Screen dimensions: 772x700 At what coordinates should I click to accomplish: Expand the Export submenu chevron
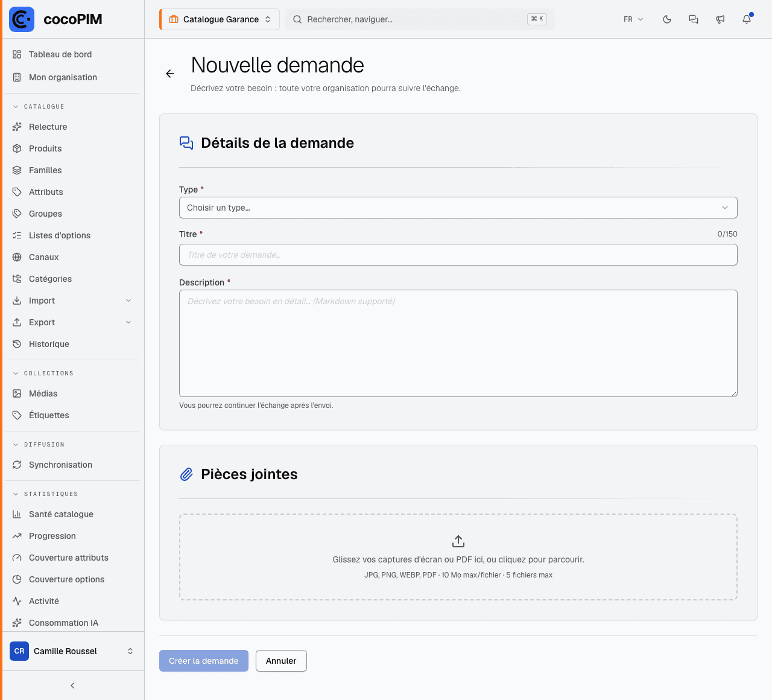coord(128,322)
